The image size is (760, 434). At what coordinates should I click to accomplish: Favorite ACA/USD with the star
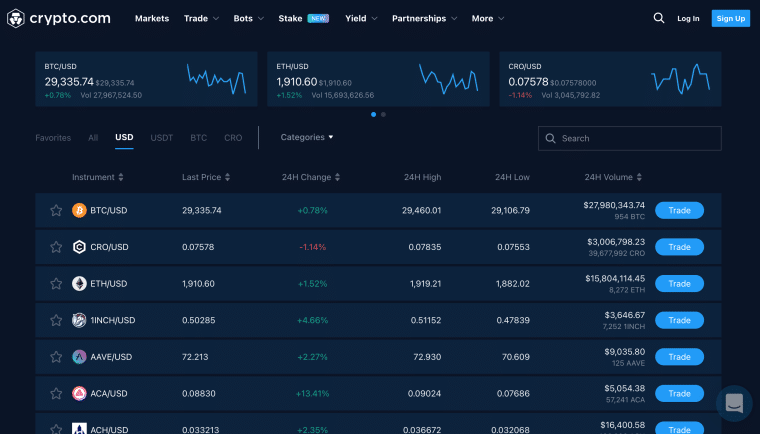[x=56, y=393]
